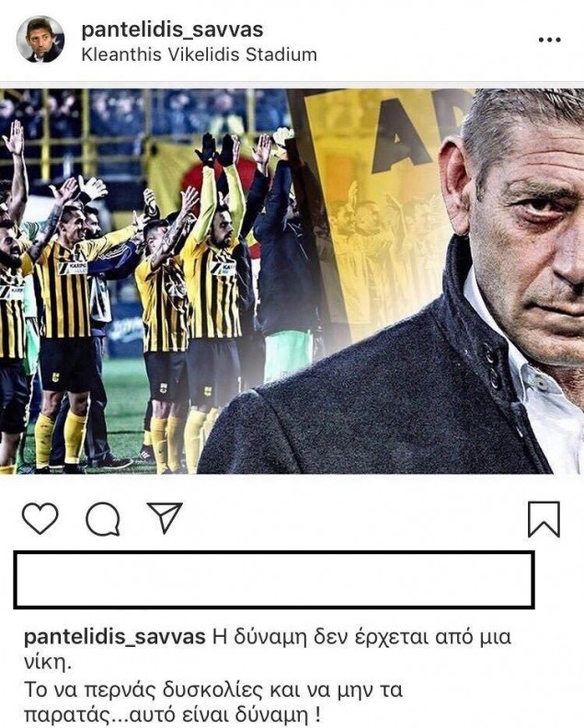Save the post with the bookmark icon
The width and height of the screenshot is (584, 728).
544,519
